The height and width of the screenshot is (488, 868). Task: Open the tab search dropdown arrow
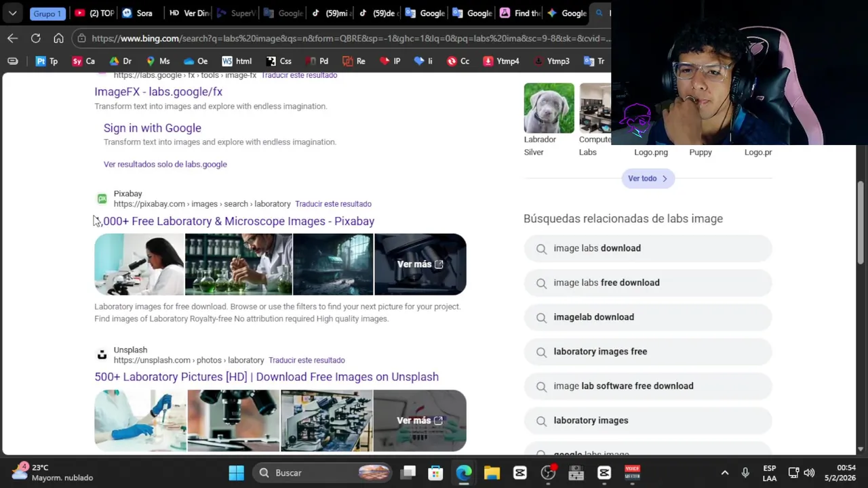[x=12, y=13]
